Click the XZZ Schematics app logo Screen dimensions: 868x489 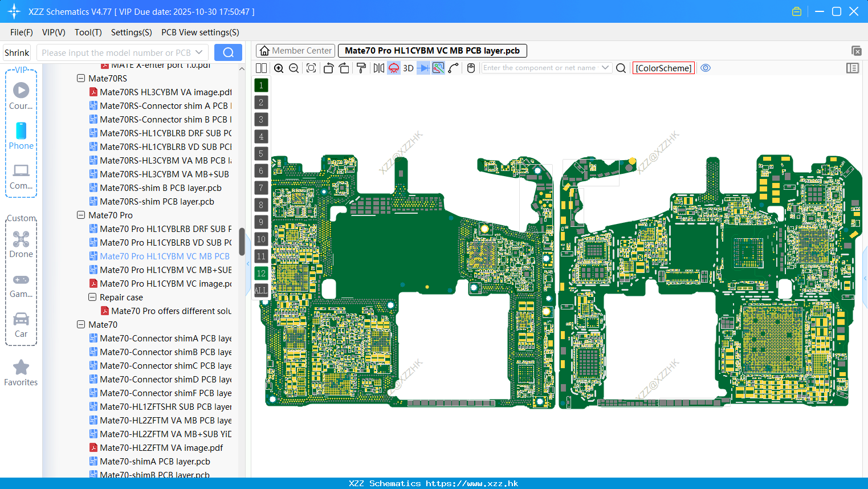coord(14,11)
